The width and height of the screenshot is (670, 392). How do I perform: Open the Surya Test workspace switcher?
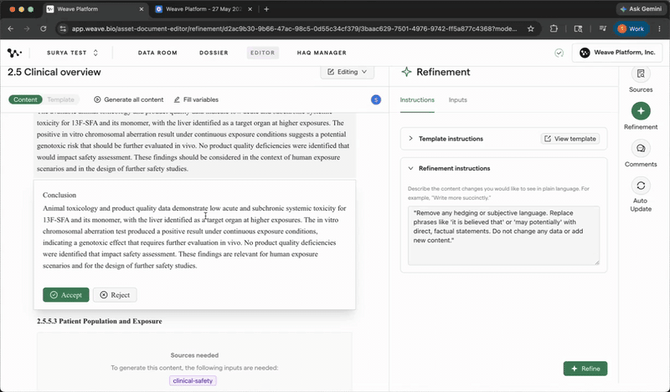click(72, 53)
